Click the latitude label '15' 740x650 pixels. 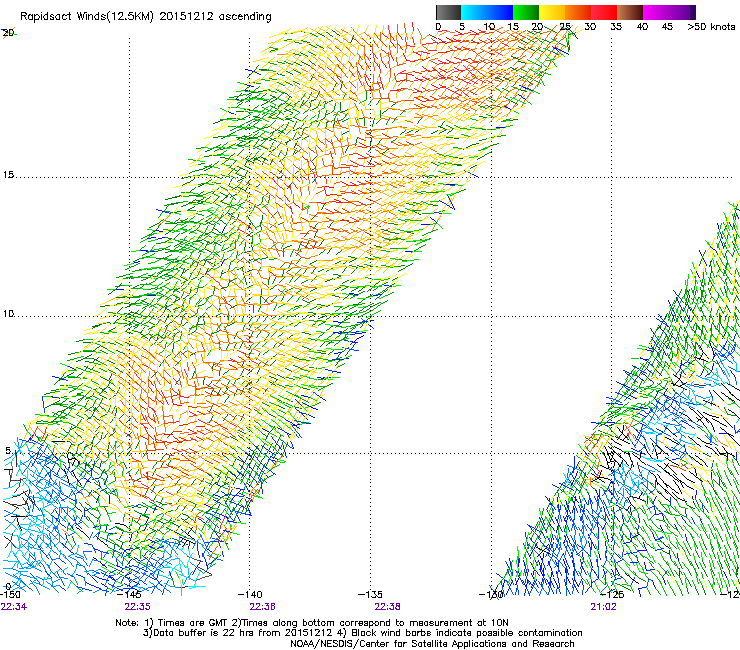8,175
